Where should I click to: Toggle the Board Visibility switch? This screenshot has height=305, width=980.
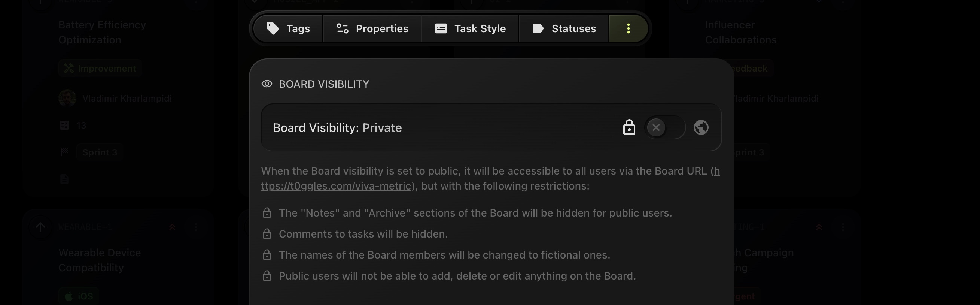(x=664, y=127)
